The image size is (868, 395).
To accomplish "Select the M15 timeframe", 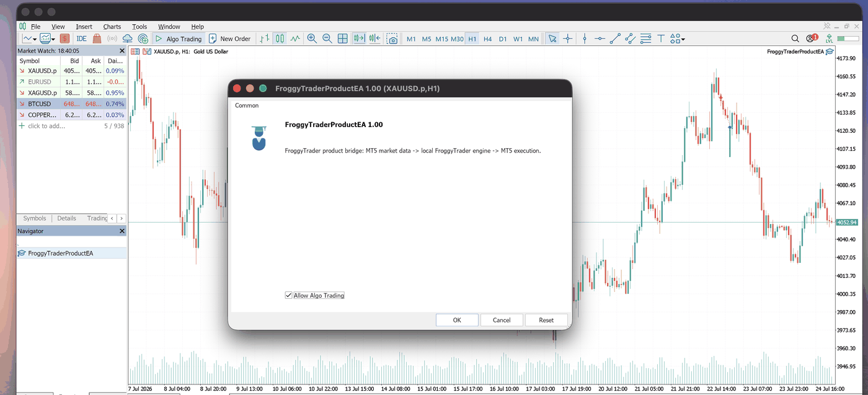I will (x=441, y=38).
